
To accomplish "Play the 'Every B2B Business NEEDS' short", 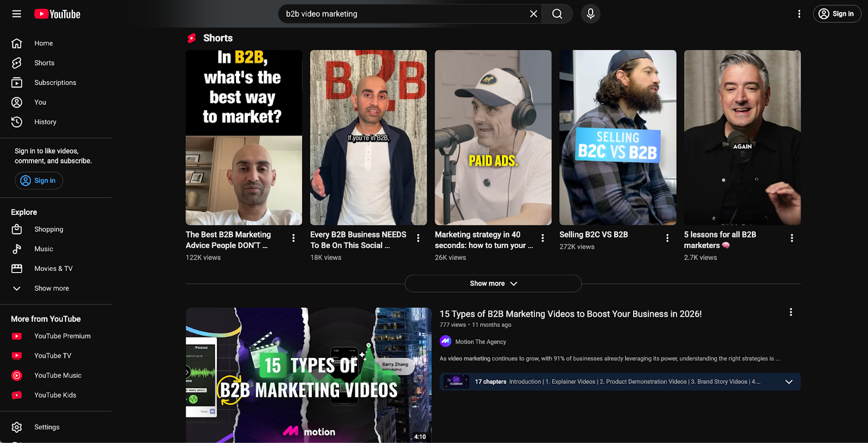I will pyautogui.click(x=368, y=137).
